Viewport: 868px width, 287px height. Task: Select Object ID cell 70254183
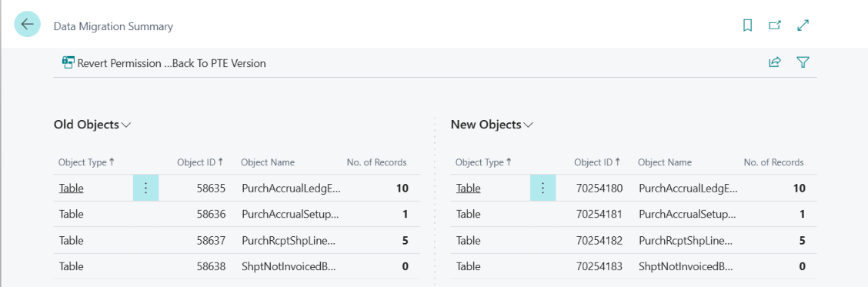(x=599, y=266)
